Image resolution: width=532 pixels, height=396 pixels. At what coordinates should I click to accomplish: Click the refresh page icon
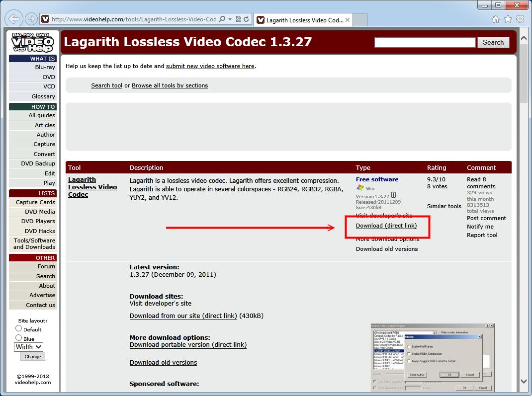click(x=246, y=19)
